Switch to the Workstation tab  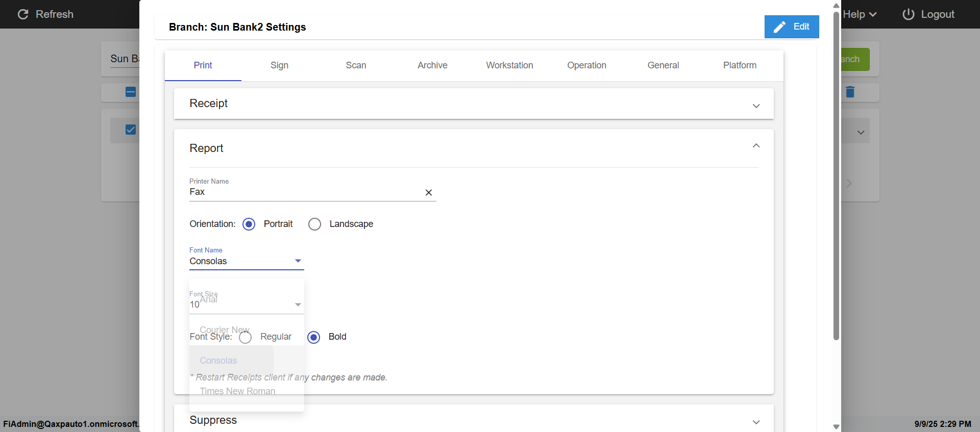pyautogui.click(x=509, y=65)
